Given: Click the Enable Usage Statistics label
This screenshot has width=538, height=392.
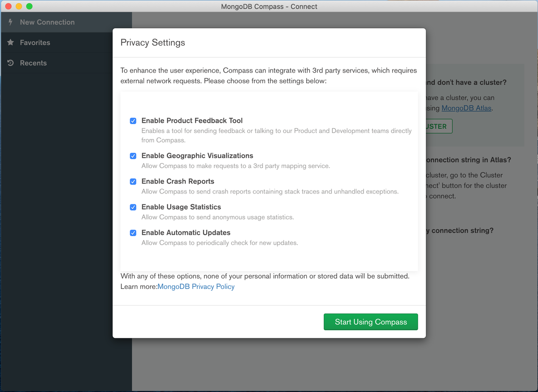Looking at the screenshot, I should 181,207.
